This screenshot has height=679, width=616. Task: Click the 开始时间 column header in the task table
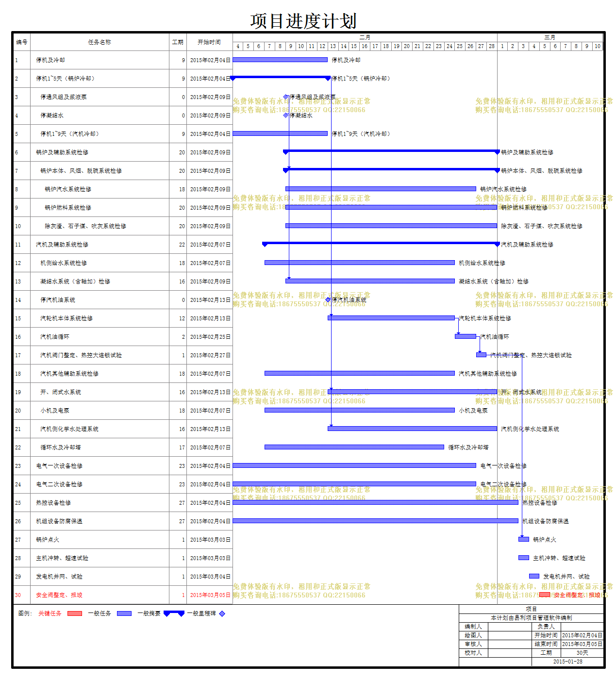tap(209, 42)
